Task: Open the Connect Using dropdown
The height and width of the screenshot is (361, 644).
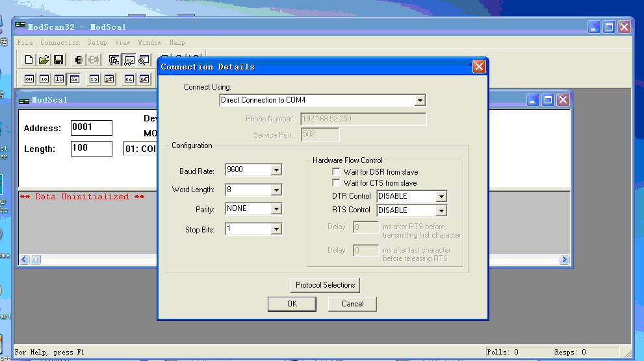Action: [419, 101]
